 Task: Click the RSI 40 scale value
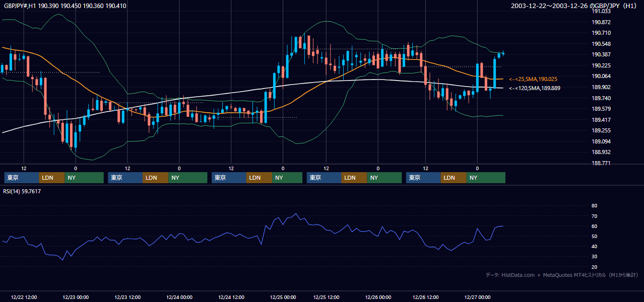pos(594,246)
